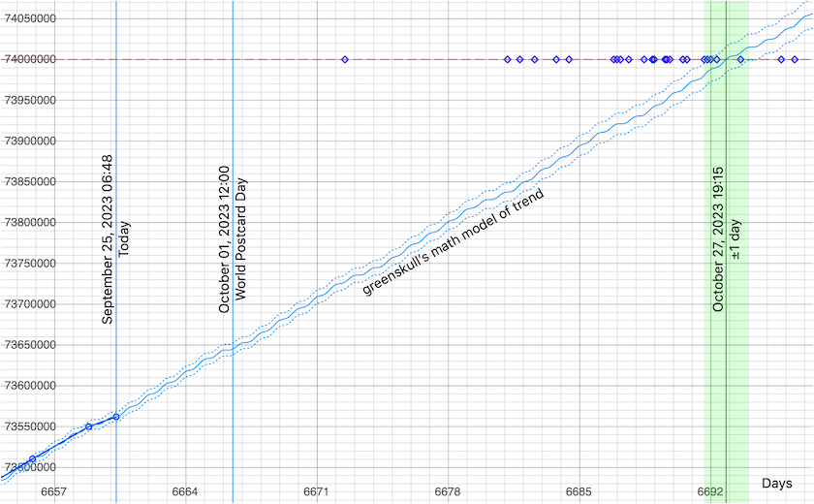Click the data point on the Today line

[x=116, y=417]
